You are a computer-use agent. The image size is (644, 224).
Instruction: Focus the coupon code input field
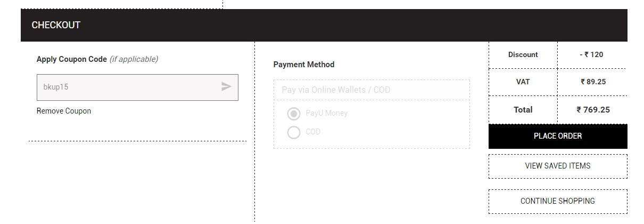tap(128, 87)
